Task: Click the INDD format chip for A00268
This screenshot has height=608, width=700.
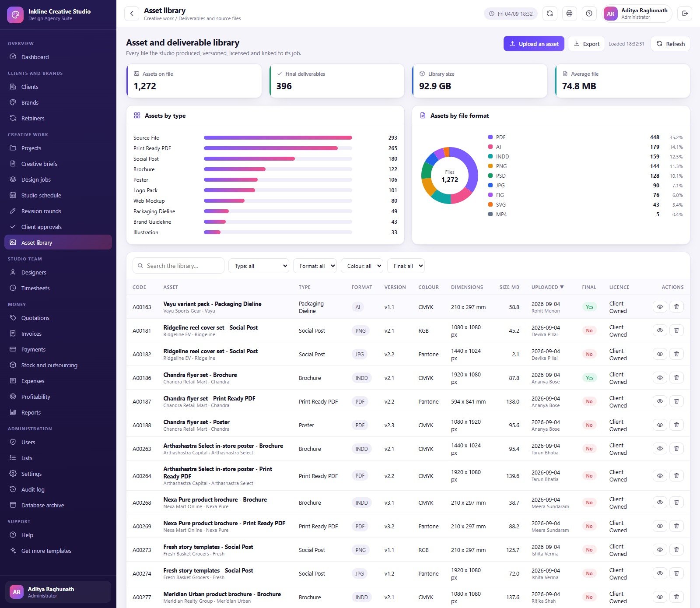Action: pos(361,503)
